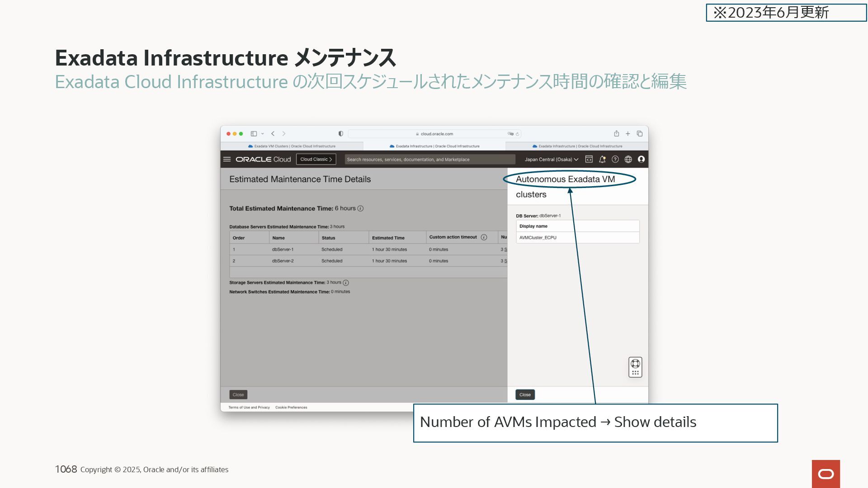
Task: Open the Cookie Preferences link
Action: pyautogui.click(x=291, y=408)
